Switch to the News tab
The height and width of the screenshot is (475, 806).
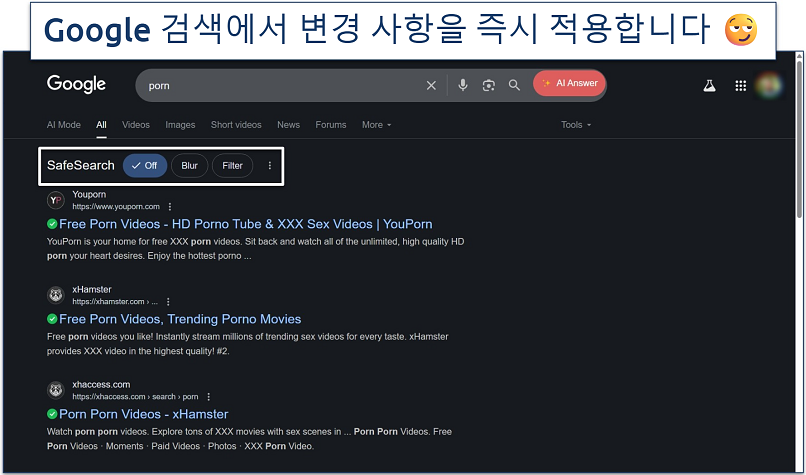tap(288, 125)
